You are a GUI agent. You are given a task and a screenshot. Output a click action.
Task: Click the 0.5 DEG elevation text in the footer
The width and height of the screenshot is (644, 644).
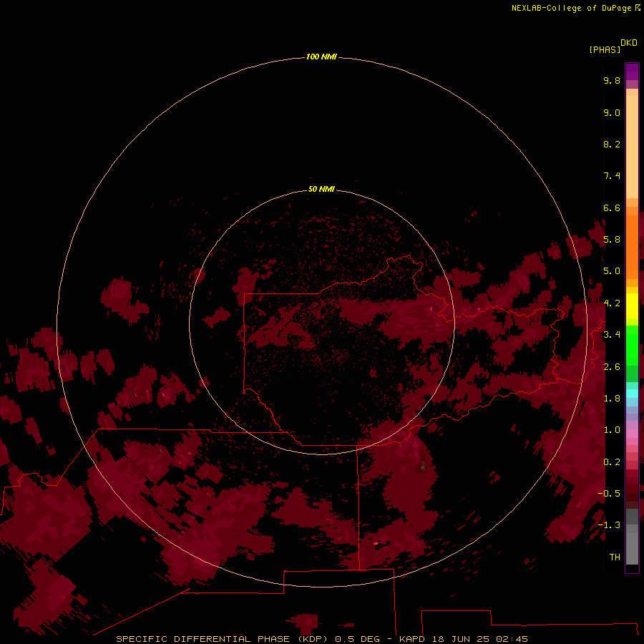[357, 639]
